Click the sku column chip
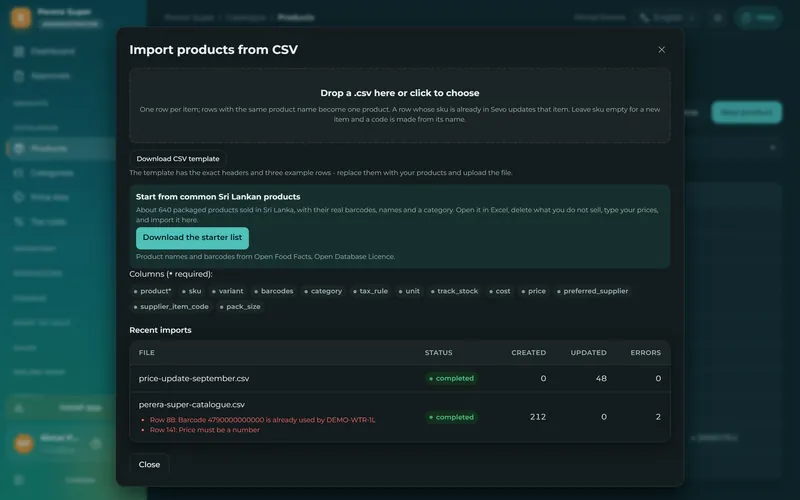Screen dimensions: 800x500 191,291
